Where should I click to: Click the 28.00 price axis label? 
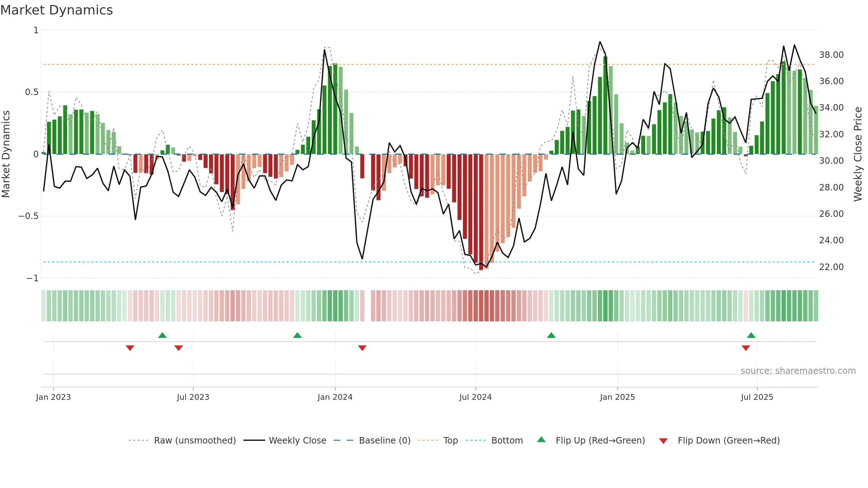(x=831, y=187)
